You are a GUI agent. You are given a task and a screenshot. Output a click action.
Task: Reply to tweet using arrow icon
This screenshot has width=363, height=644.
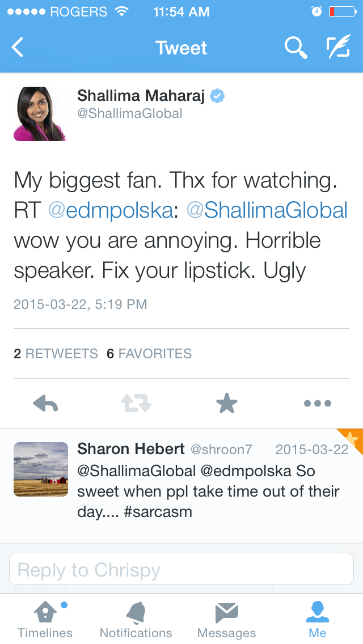(x=46, y=404)
